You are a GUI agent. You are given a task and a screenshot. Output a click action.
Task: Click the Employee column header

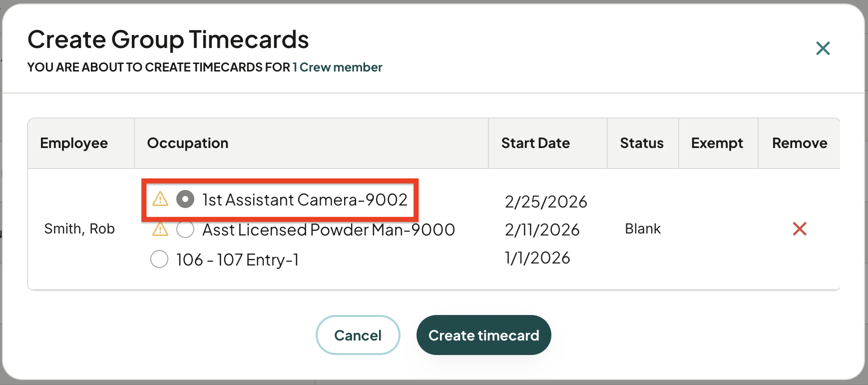point(74,143)
